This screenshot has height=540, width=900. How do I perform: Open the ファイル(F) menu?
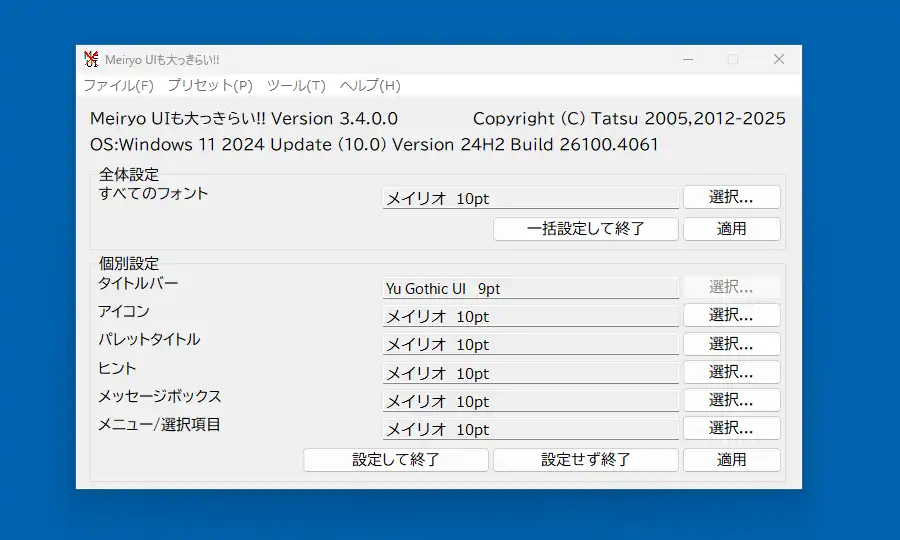click(119, 86)
